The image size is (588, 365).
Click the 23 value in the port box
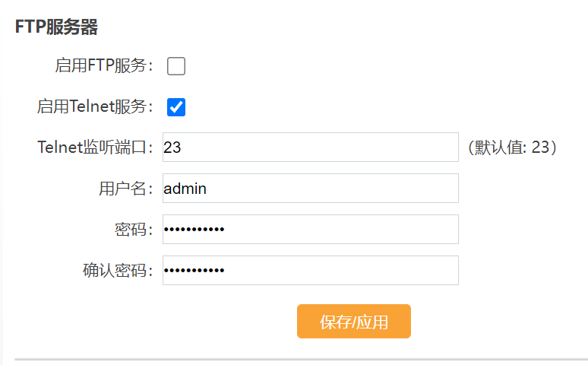point(172,148)
